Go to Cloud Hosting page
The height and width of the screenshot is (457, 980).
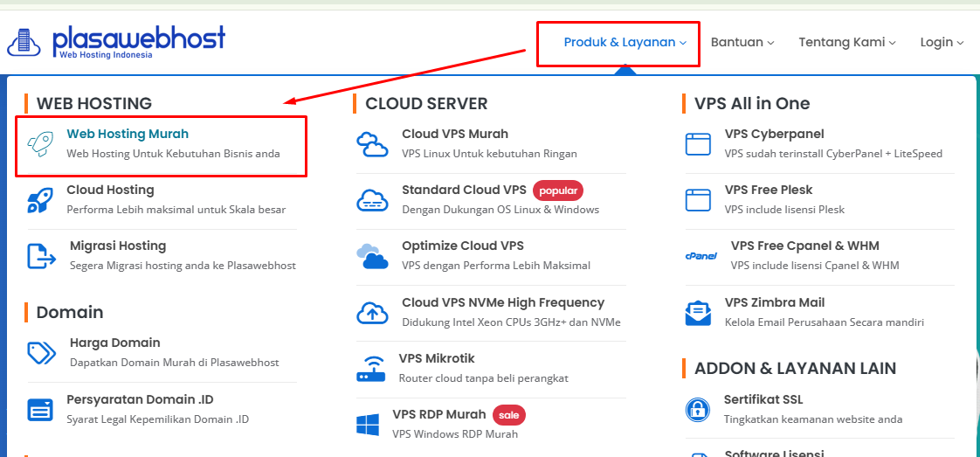click(110, 190)
